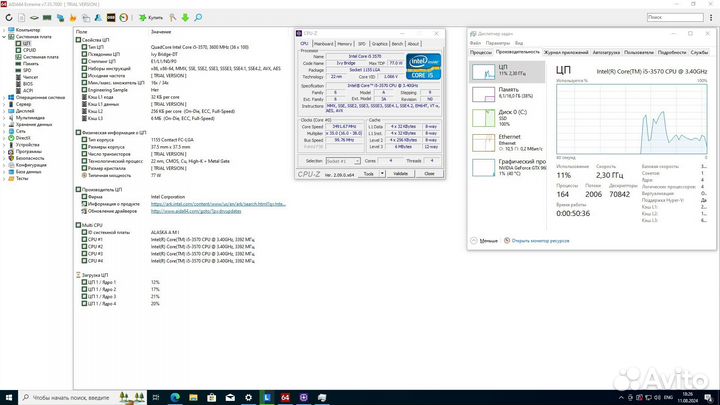Expand the Сеть tree node
The height and width of the screenshot is (405, 720).
[4, 131]
